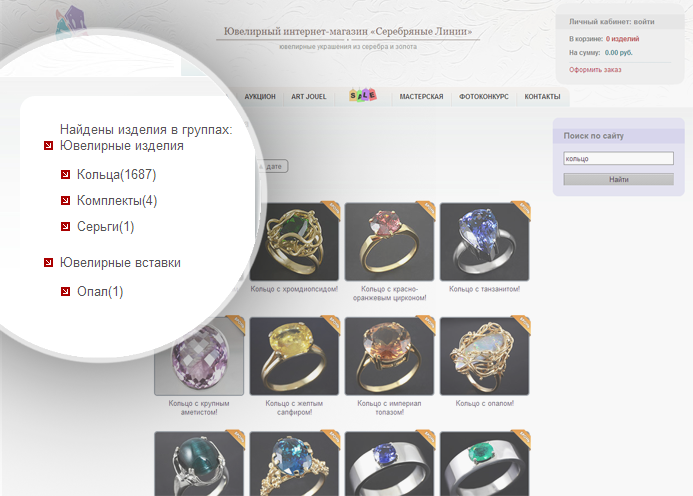The image size is (693, 496).
Task: Click orange corner ribbon on emerald ring
Action: click(x=522, y=438)
